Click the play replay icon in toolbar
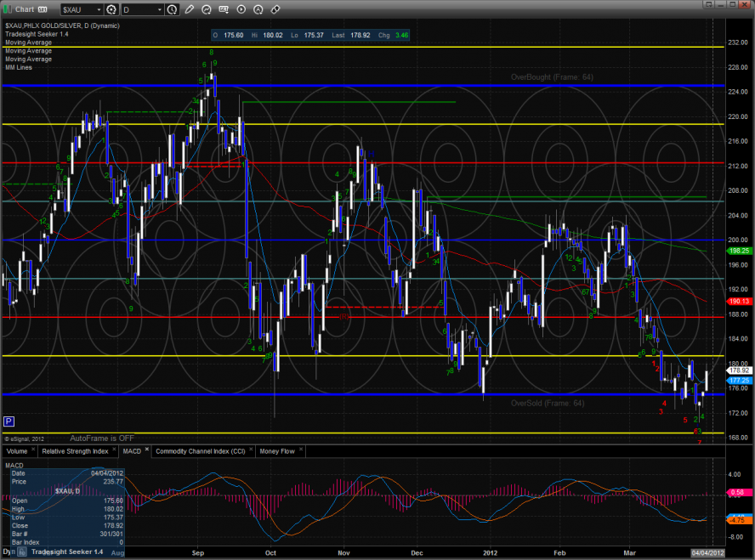The width and height of the screenshot is (755, 560). [x=241, y=9]
